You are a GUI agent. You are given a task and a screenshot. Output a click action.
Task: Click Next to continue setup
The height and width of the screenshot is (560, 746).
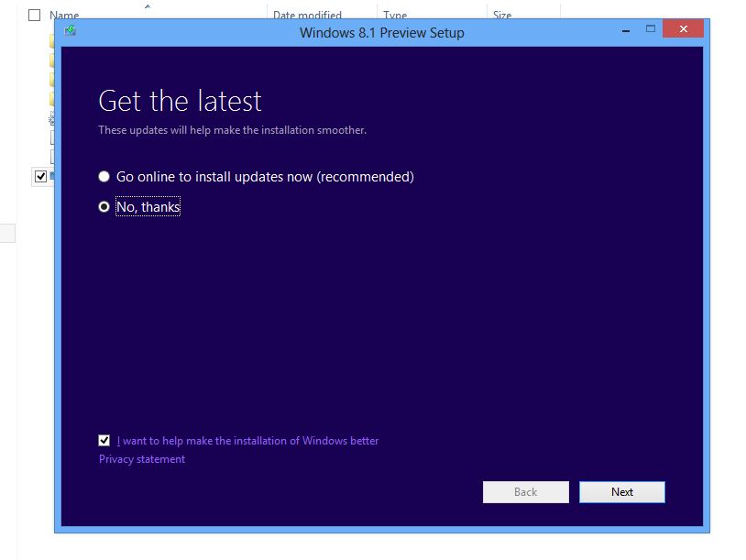coord(622,492)
